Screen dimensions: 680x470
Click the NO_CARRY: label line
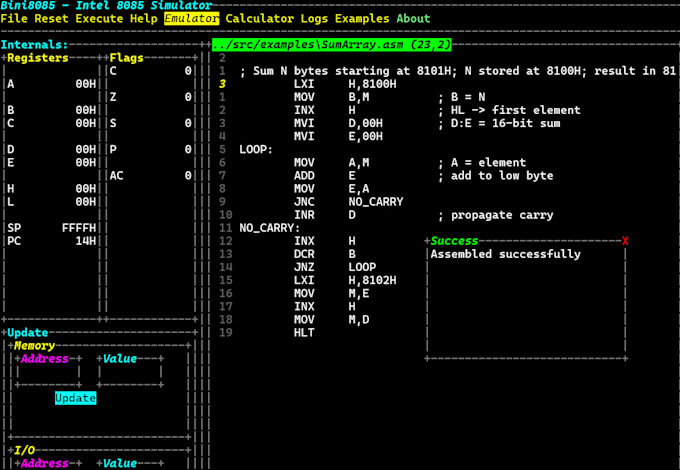coord(269,228)
